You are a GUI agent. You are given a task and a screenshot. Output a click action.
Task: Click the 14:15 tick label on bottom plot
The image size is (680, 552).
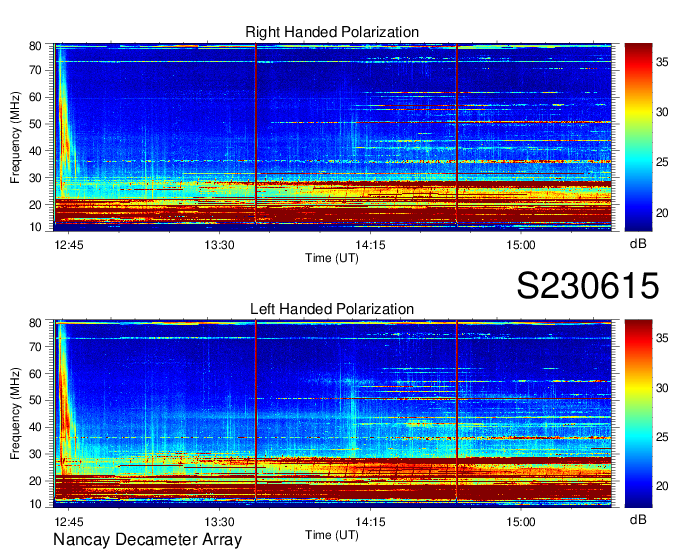click(x=370, y=522)
